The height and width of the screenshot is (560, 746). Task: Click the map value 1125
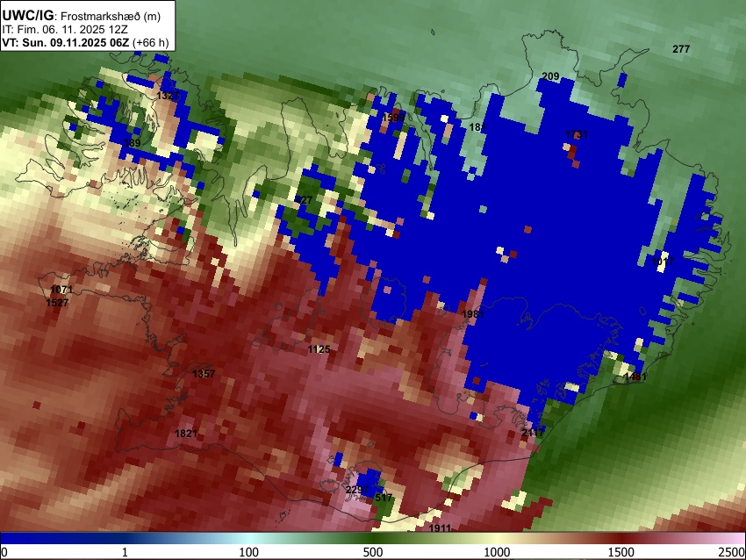[319, 349]
